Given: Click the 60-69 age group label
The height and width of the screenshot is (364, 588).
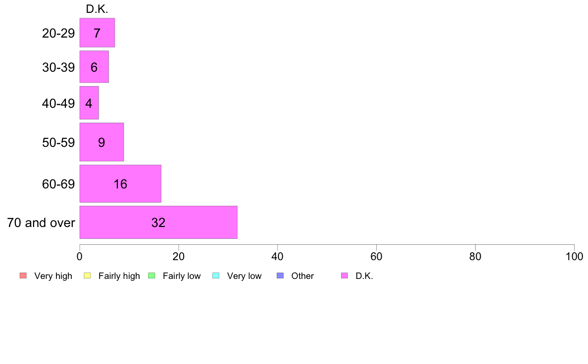Looking at the screenshot, I should (58, 184).
